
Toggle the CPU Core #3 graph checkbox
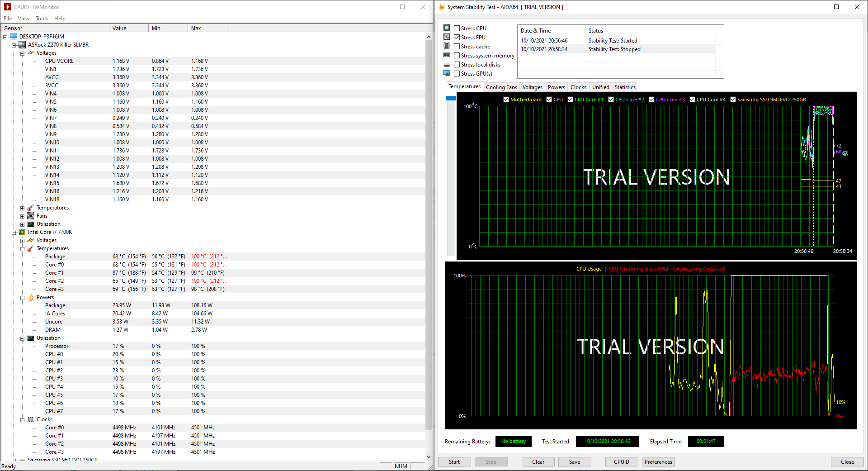651,100
